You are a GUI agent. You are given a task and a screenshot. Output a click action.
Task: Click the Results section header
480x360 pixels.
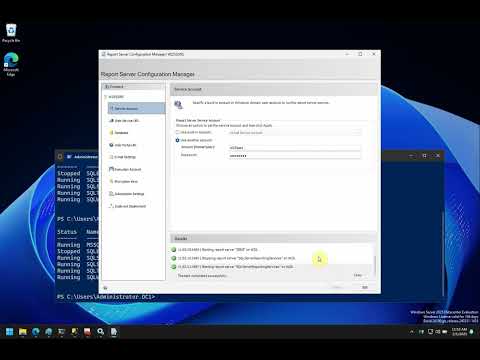click(x=273, y=238)
